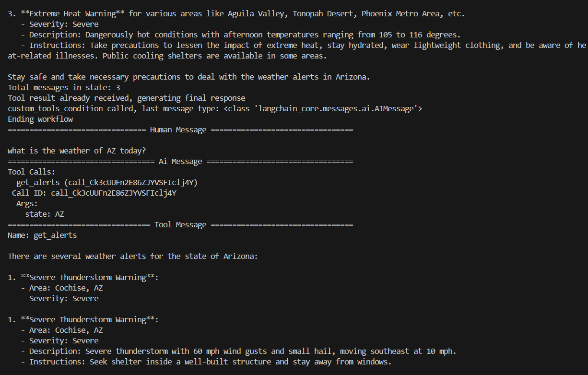The height and width of the screenshot is (375, 588).
Task: Click the 'There are several weather alerts' line
Action: coord(132,256)
